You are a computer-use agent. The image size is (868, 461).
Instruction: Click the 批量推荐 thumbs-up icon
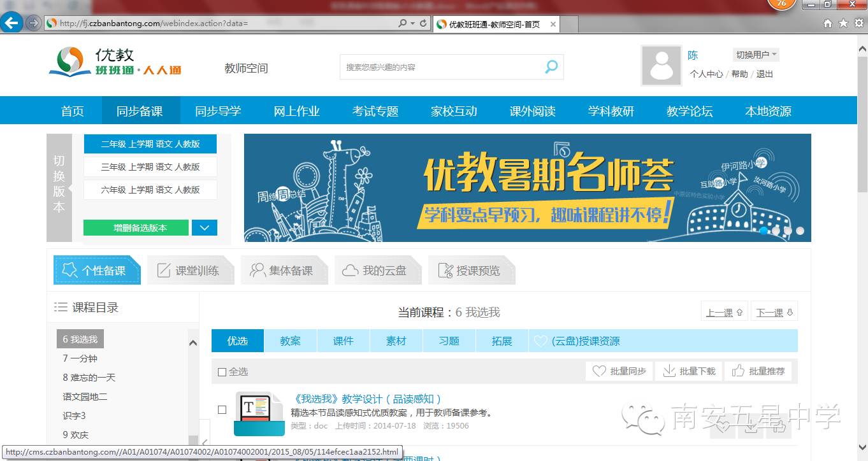click(x=739, y=371)
